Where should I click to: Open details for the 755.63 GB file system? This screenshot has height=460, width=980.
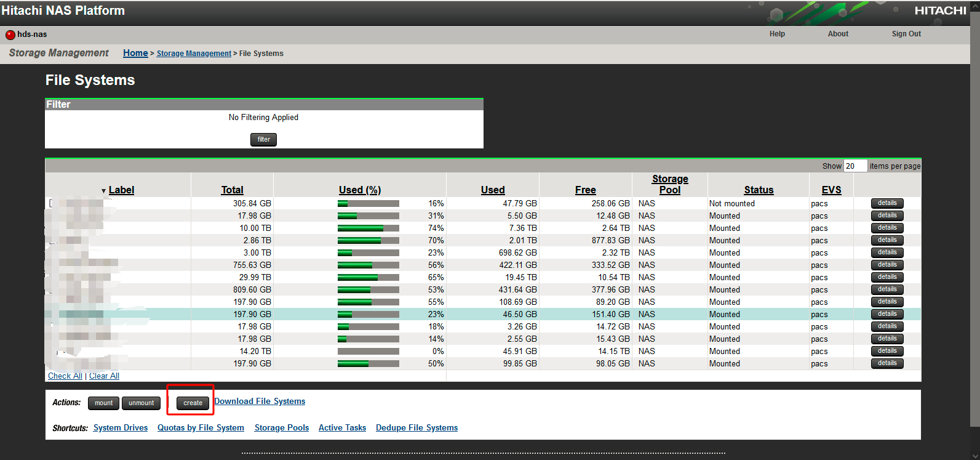pyautogui.click(x=887, y=265)
